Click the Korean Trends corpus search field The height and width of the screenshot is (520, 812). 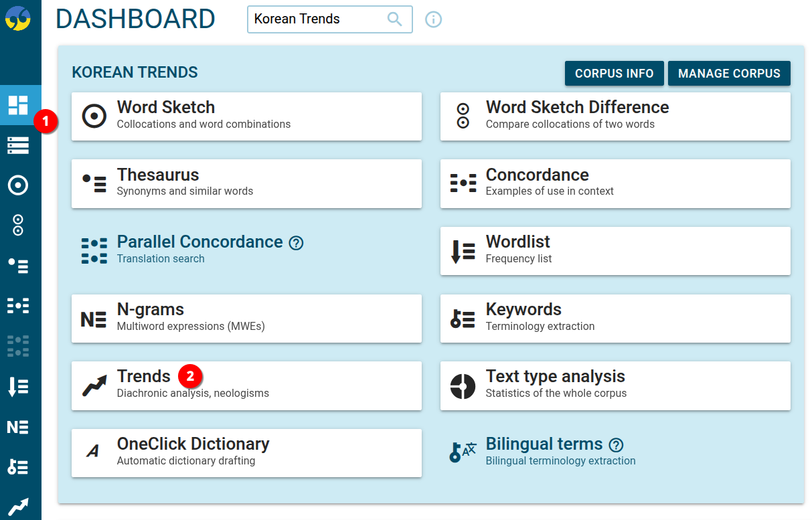(x=315, y=19)
